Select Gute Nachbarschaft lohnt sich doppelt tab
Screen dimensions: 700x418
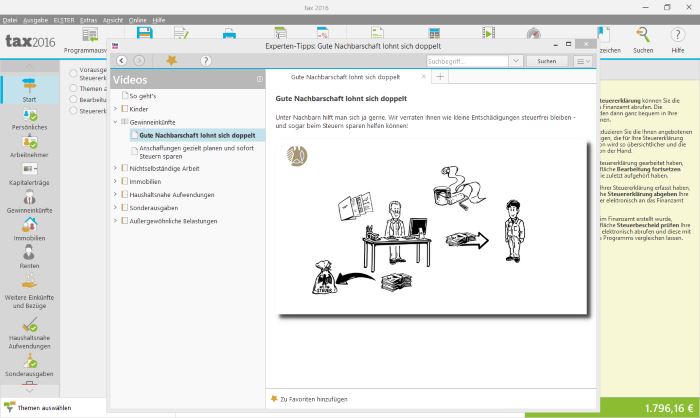(345, 77)
